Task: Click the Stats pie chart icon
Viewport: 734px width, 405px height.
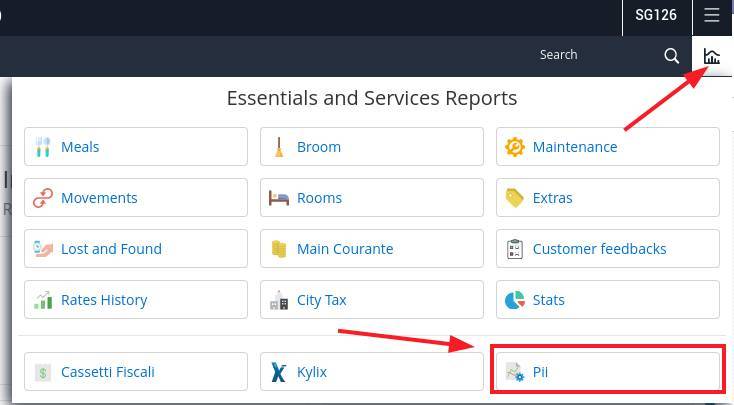Action: (515, 300)
